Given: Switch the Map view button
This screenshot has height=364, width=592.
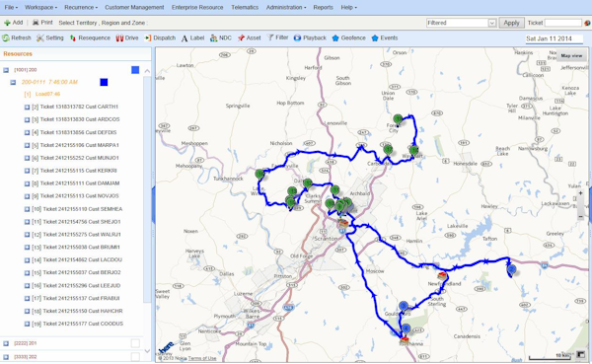Looking at the screenshot, I should pos(571,56).
